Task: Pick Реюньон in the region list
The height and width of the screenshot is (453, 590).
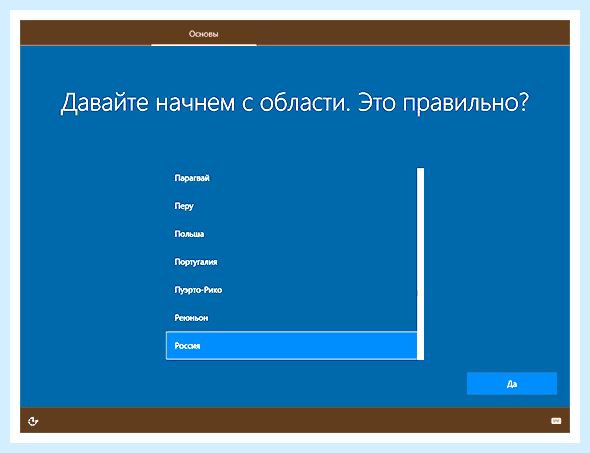Action: pyautogui.click(x=292, y=318)
